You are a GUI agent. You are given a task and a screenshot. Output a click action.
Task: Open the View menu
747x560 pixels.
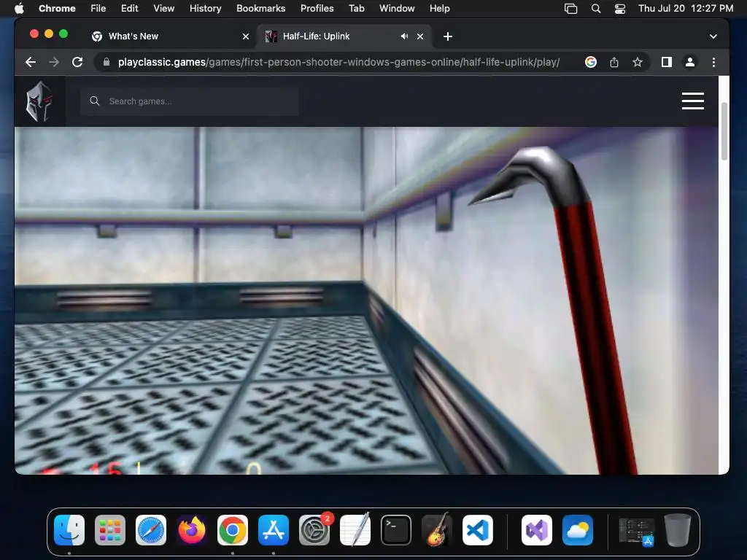(x=164, y=9)
